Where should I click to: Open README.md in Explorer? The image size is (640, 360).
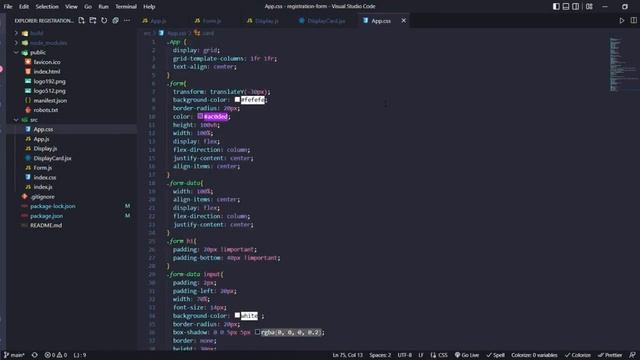[x=46, y=225]
